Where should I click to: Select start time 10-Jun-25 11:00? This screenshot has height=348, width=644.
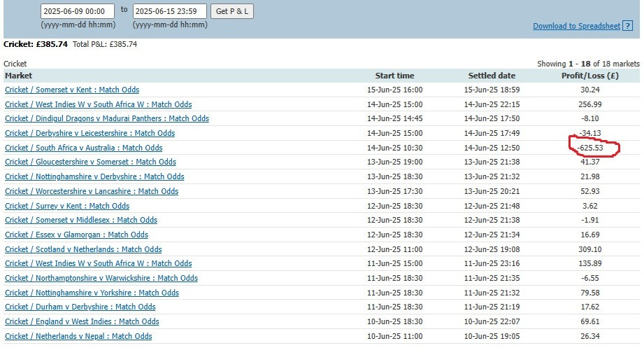pos(394,337)
